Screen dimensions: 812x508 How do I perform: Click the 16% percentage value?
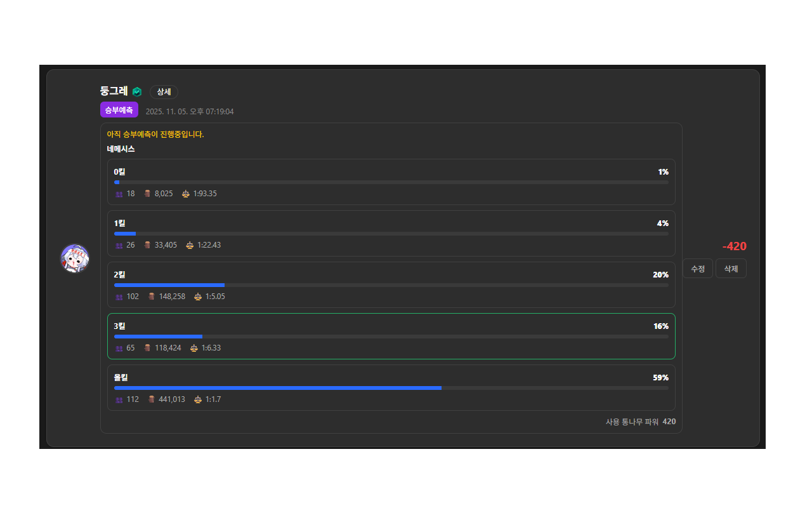pos(661,326)
